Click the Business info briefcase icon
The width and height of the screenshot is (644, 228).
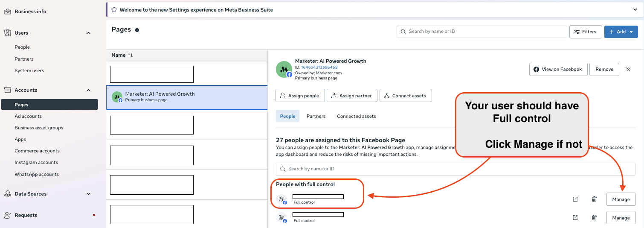8,12
